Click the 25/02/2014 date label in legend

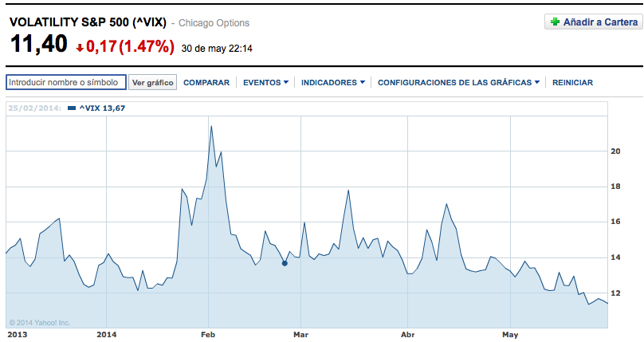(34, 108)
